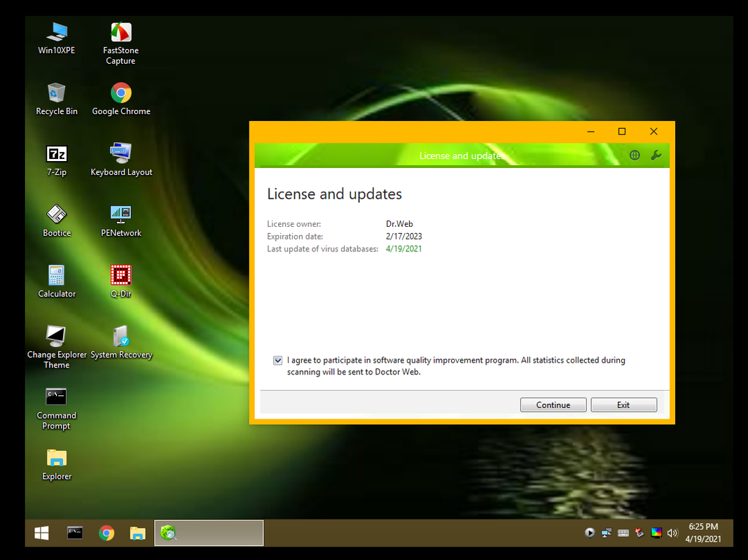Open the Windows Start menu
748x560 pixels.
(41, 533)
